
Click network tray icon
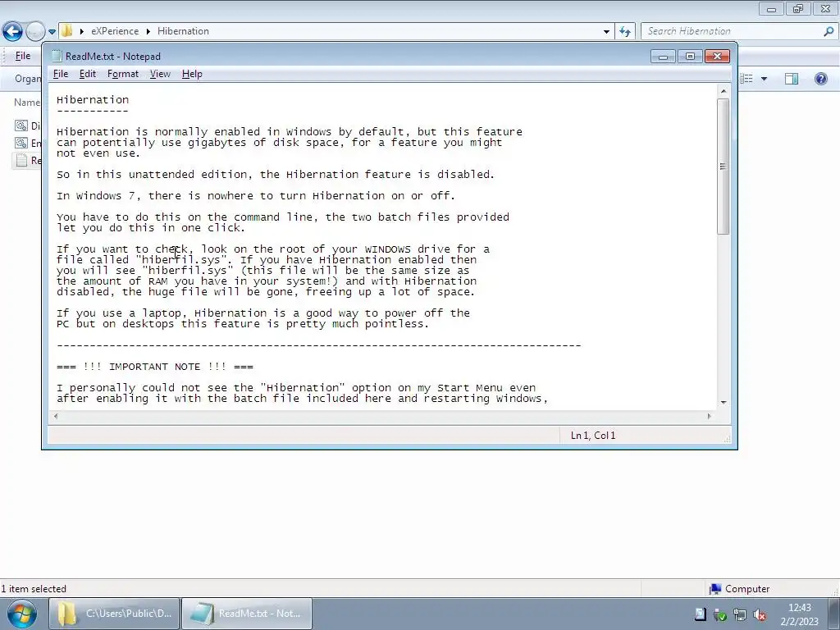point(740,615)
